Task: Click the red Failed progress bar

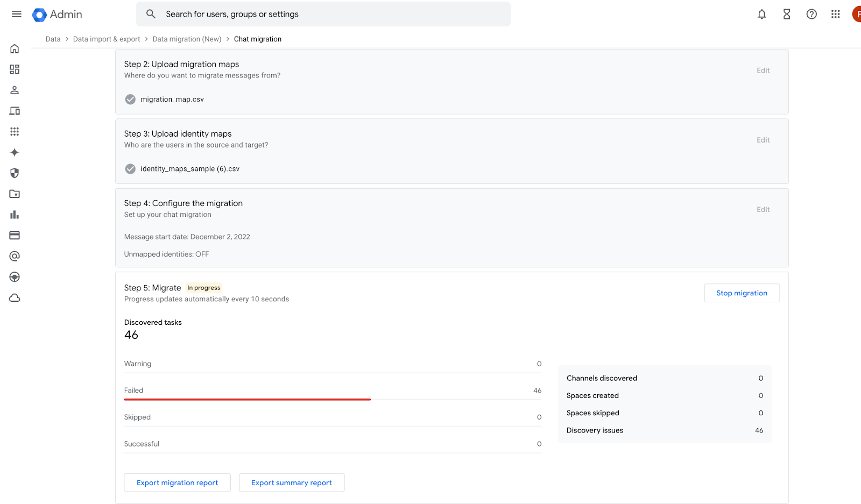Action: 247,399
